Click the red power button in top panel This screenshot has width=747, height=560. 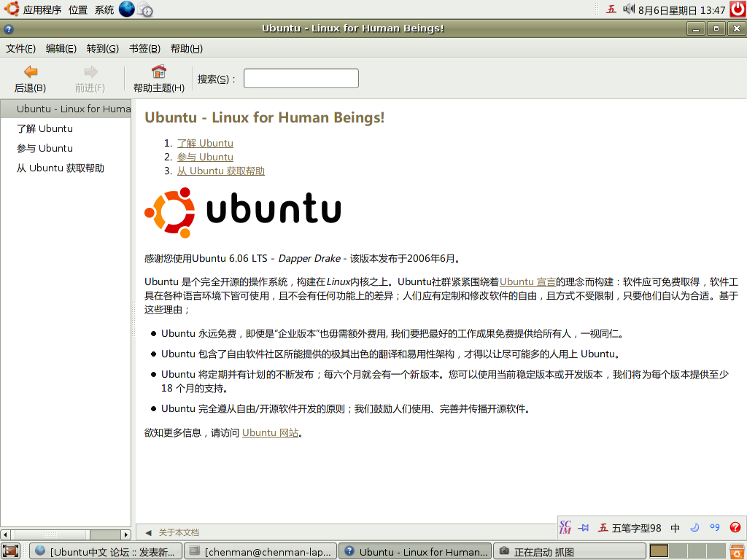coord(738,9)
